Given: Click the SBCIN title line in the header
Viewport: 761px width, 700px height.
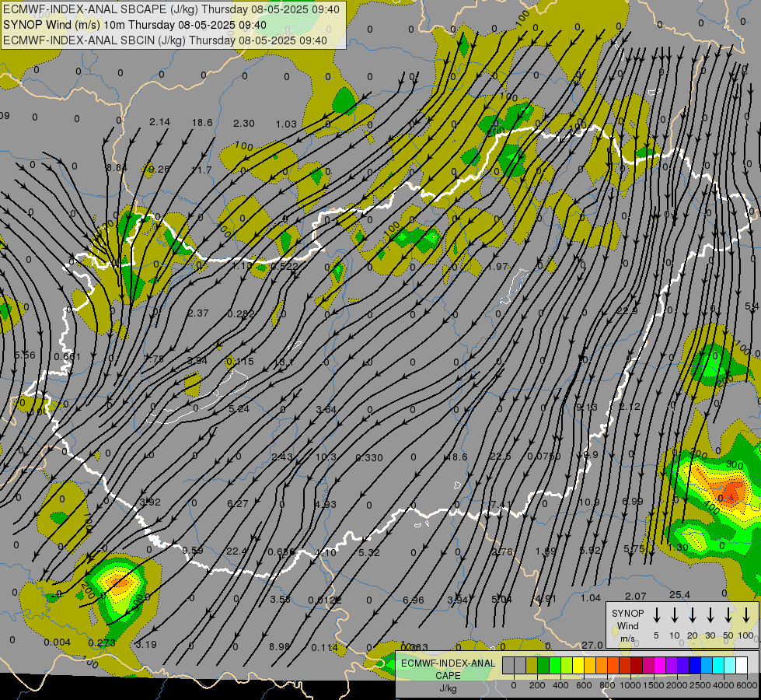Looking at the screenshot, I should [165, 40].
